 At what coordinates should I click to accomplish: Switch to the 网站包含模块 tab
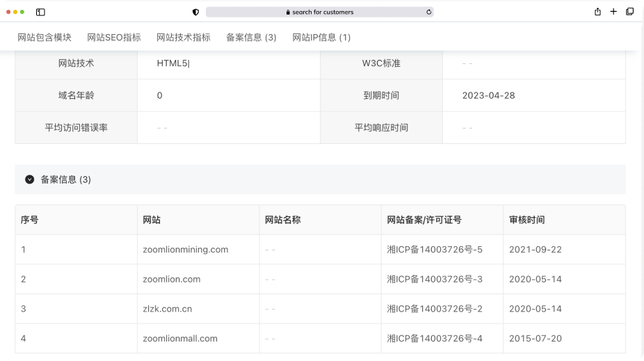(45, 38)
